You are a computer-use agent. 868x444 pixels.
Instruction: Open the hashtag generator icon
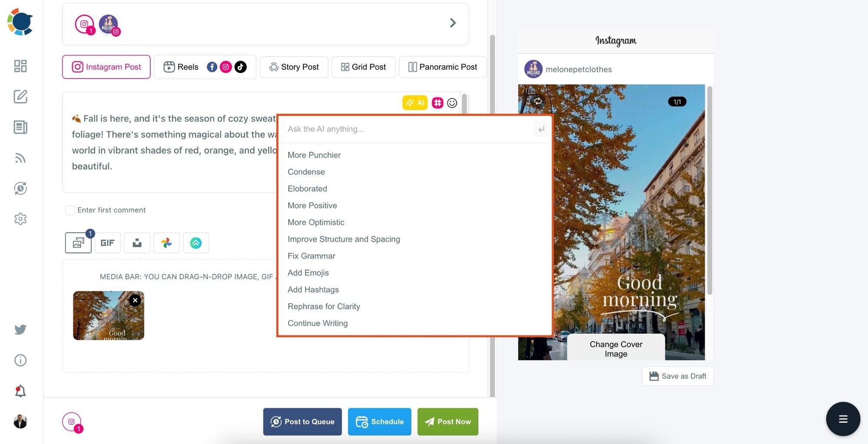pos(437,103)
